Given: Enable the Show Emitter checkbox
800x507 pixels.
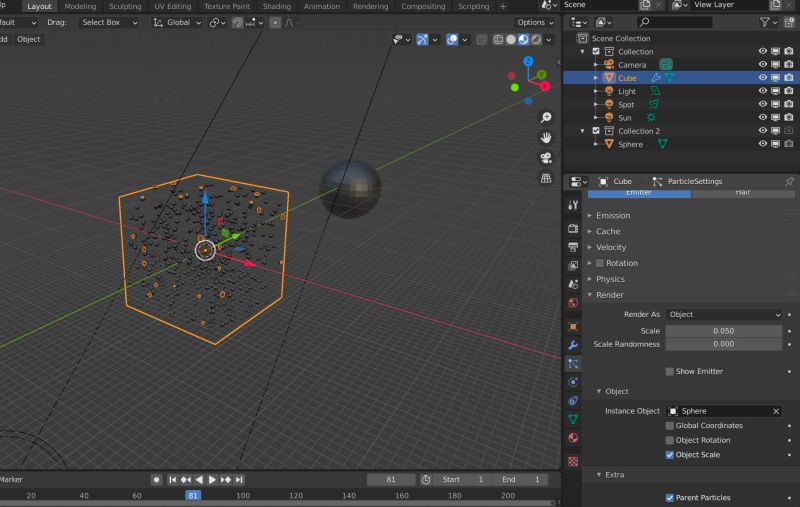Looking at the screenshot, I should tap(669, 371).
